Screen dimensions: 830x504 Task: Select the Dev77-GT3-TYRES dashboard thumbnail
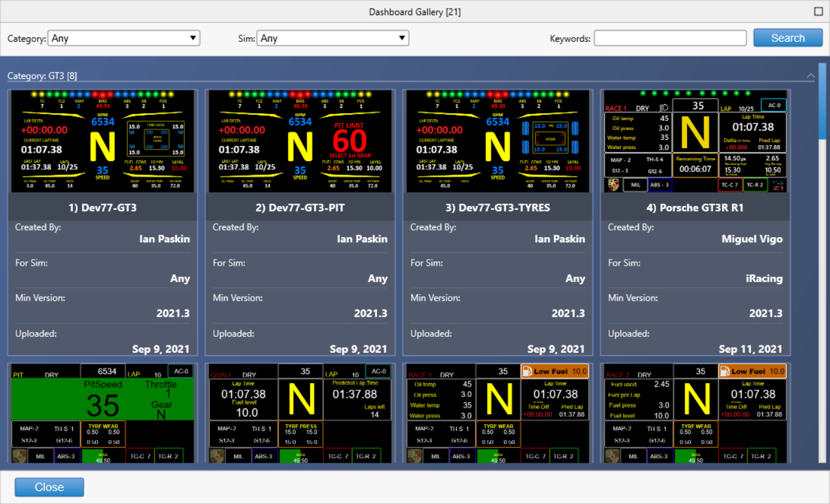click(497, 141)
